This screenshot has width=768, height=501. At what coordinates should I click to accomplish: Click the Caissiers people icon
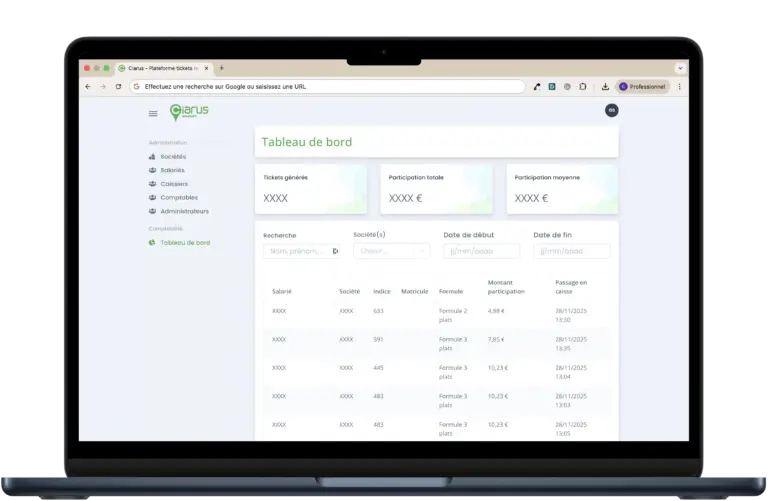(x=152, y=184)
